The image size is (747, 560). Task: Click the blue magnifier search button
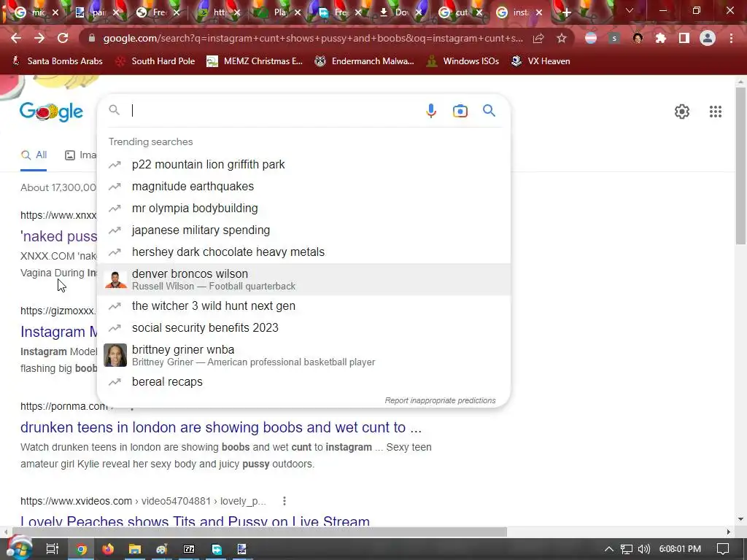[x=489, y=111]
